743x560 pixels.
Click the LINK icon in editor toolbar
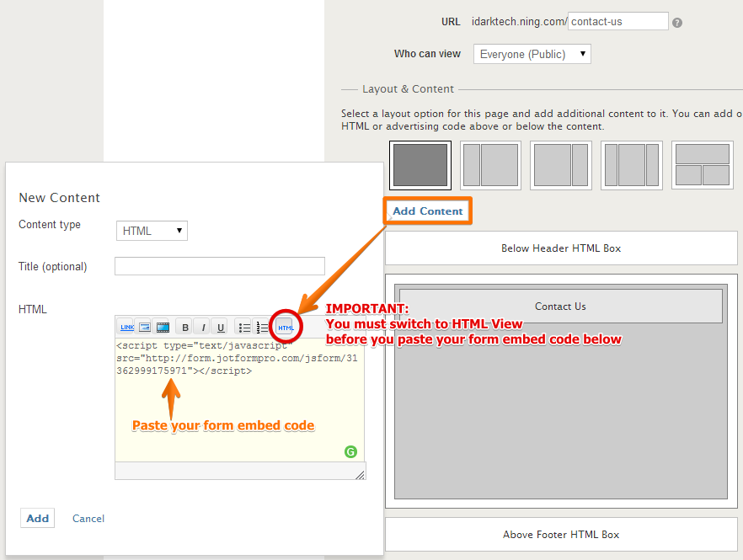click(x=126, y=328)
